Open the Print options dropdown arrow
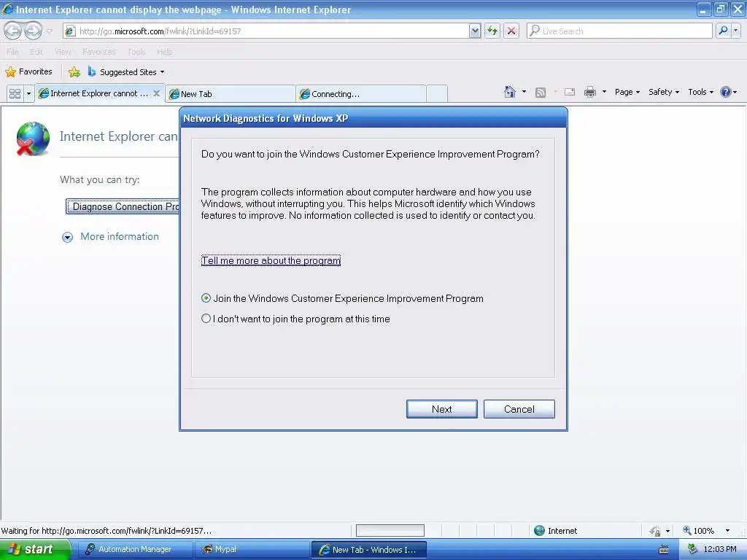The height and width of the screenshot is (560, 747). tap(604, 92)
